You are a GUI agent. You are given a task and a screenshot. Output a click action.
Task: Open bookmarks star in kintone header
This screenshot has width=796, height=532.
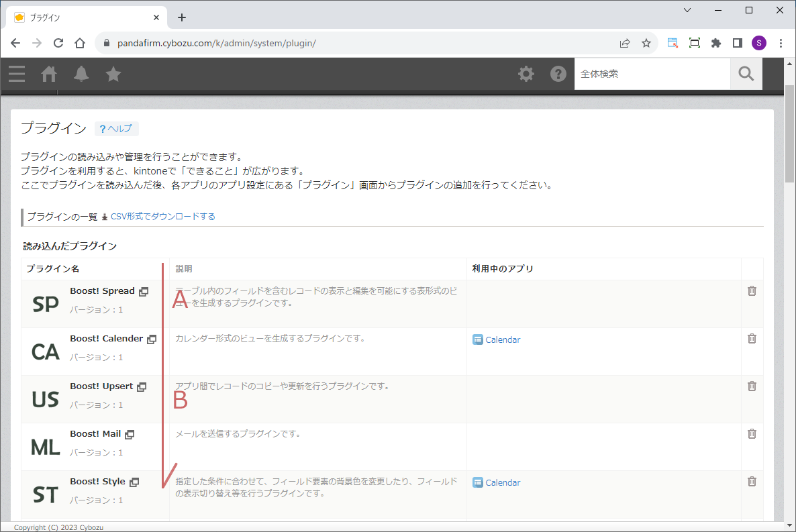(113, 74)
